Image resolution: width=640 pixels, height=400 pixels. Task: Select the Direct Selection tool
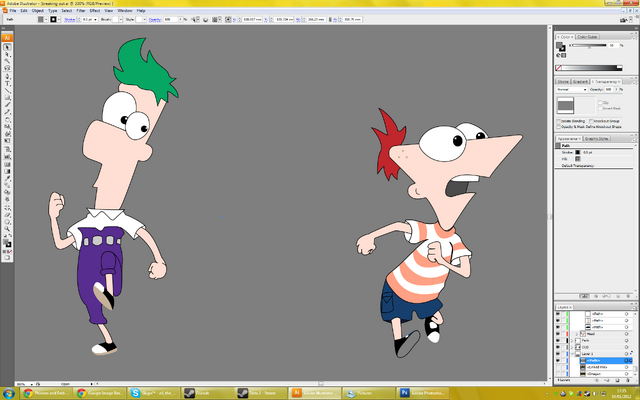[x=7, y=54]
